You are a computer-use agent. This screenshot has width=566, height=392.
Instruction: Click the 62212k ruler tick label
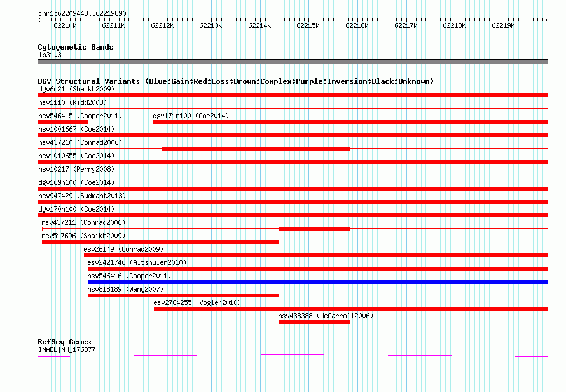162,25
